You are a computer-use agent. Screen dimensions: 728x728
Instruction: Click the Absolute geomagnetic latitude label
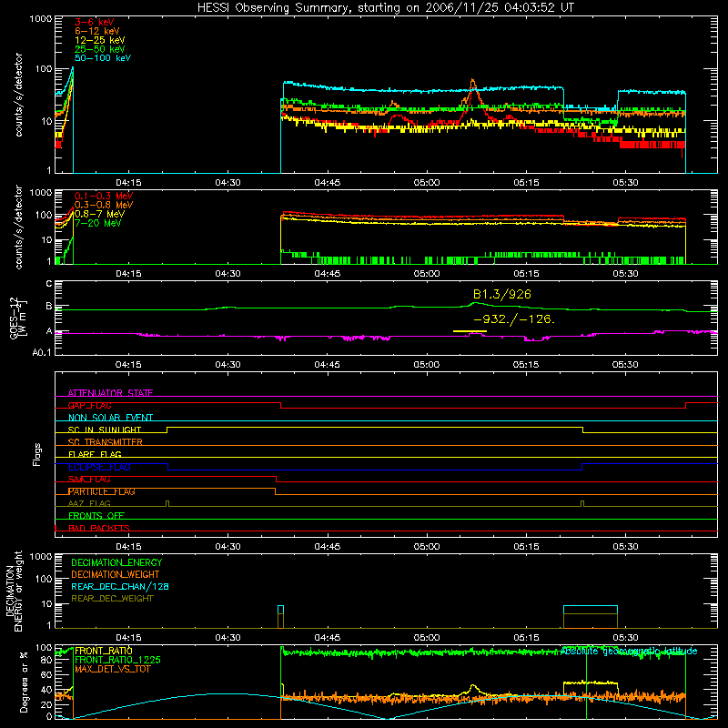point(629,651)
